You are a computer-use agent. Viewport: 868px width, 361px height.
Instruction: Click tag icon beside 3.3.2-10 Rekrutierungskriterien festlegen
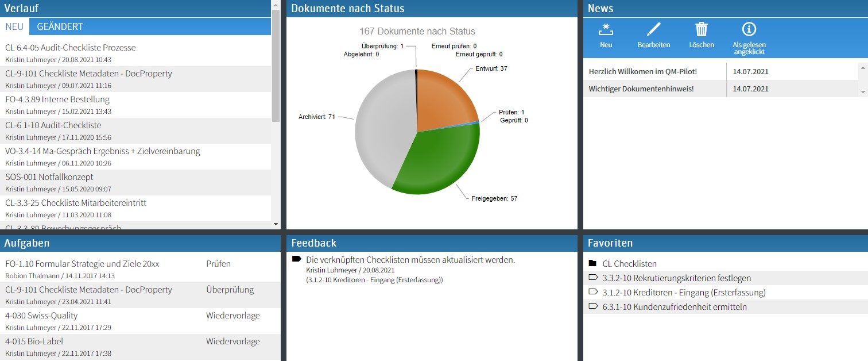click(593, 278)
